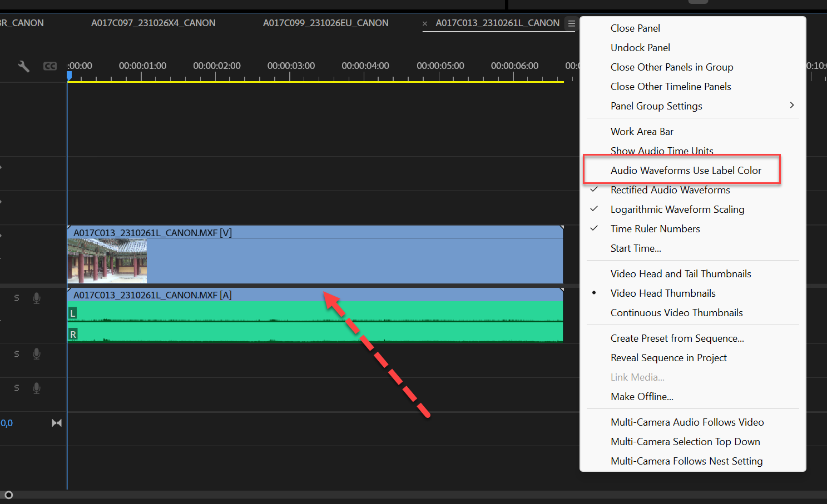Switch to the A017C097_231026X4_CANON sequence tab
The height and width of the screenshot is (504, 827).
(153, 23)
